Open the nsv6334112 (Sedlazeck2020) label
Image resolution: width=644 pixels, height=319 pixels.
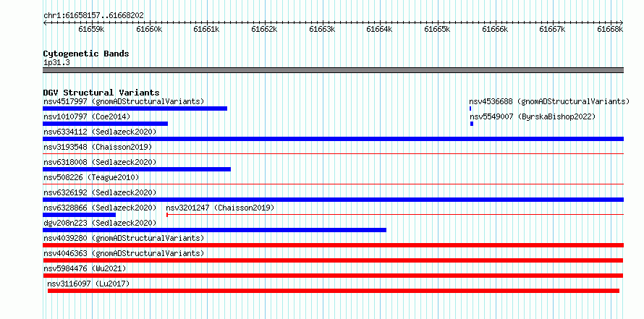click(x=100, y=132)
